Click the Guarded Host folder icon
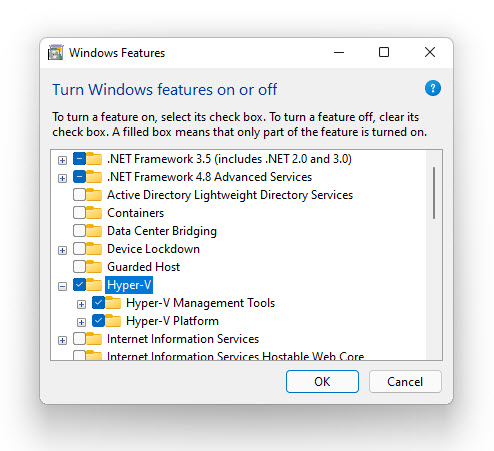Image resolution: width=494 pixels, height=451 pixels. point(94,267)
